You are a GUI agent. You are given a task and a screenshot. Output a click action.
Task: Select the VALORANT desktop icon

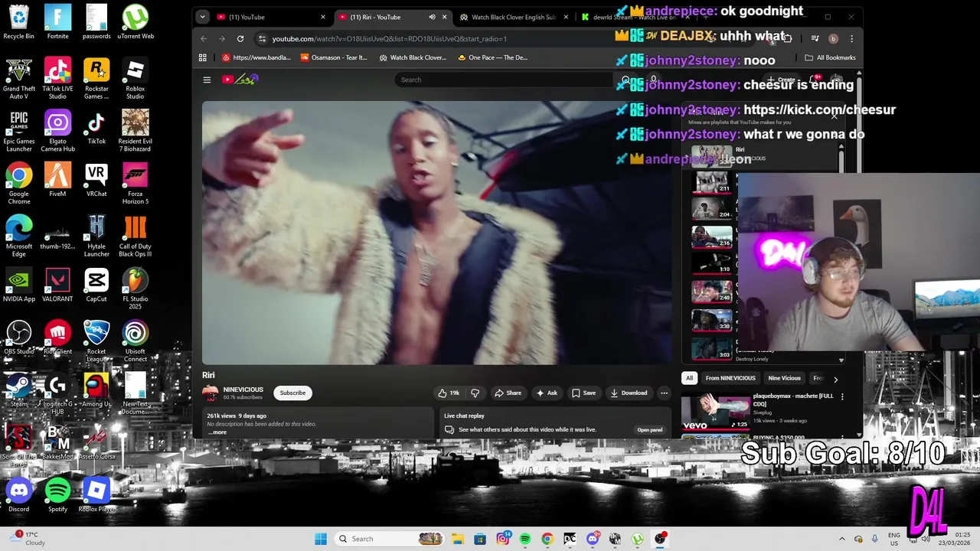click(x=57, y=285)
